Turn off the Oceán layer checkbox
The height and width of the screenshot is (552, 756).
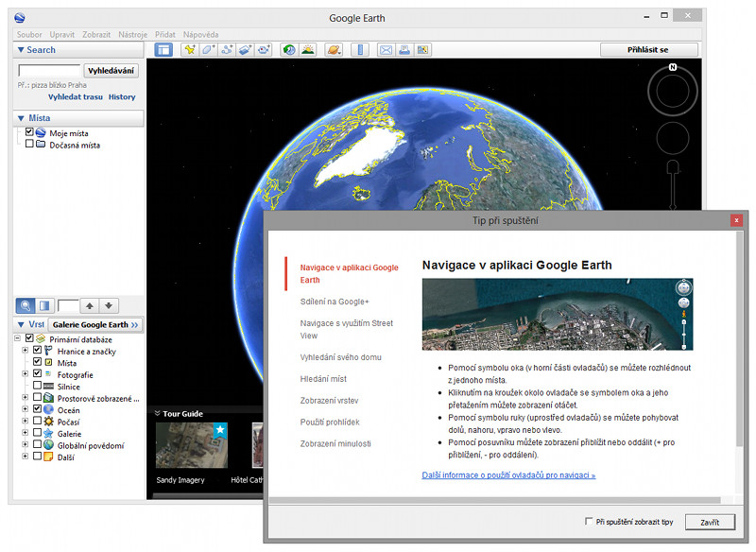coord(37,409)
